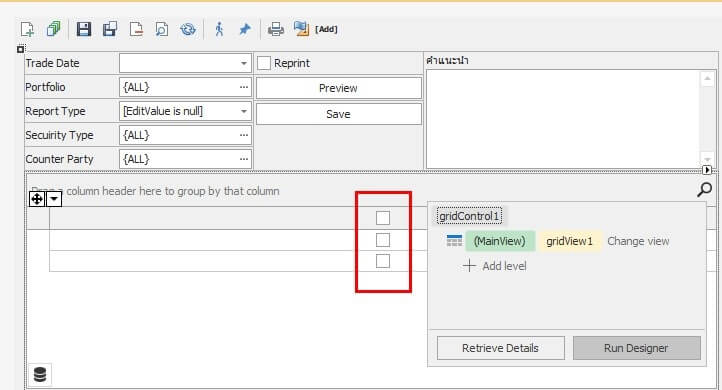This screenshot has width=722, height=390.
Task: Click the [Add] mode label in toolbar
Action: (x=326, y=29)
